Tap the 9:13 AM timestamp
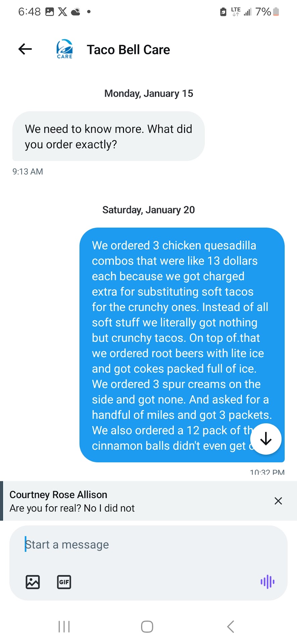The width and height of the screenshot is (297, 644). [28, 172]
